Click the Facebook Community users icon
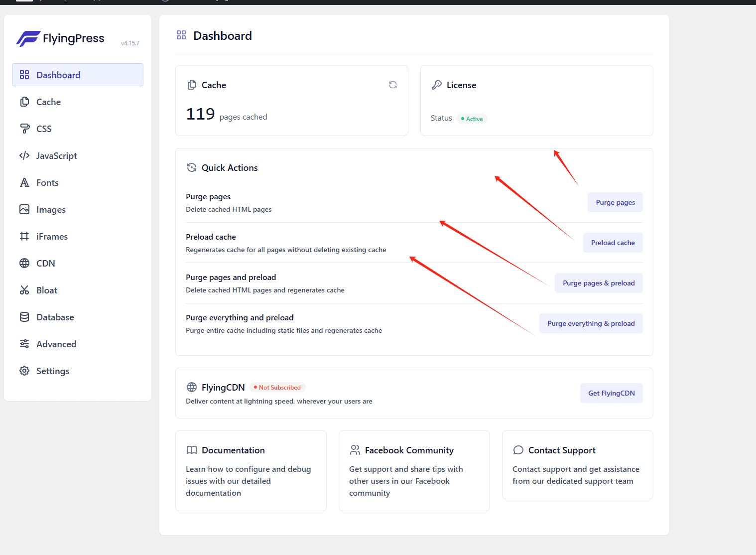 (x=355, y=450)
